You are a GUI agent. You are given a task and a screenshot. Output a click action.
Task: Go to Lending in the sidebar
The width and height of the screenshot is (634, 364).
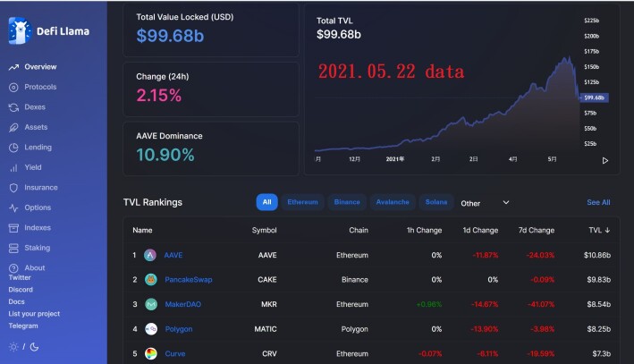(x=38, y=148)
